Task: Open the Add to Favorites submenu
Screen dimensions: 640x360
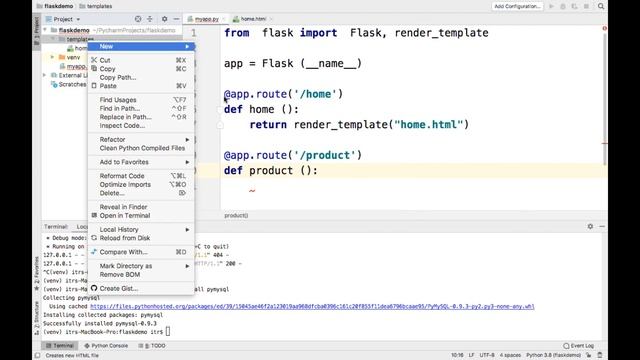Action: [x=141, y=162]
